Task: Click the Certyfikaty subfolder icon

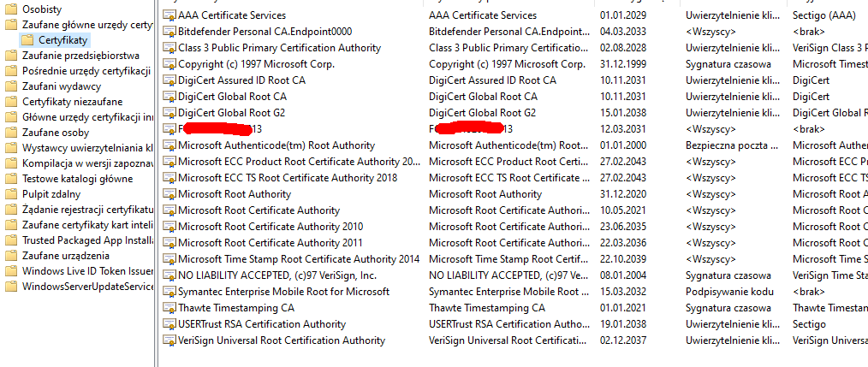Action: tap(27, 40)
